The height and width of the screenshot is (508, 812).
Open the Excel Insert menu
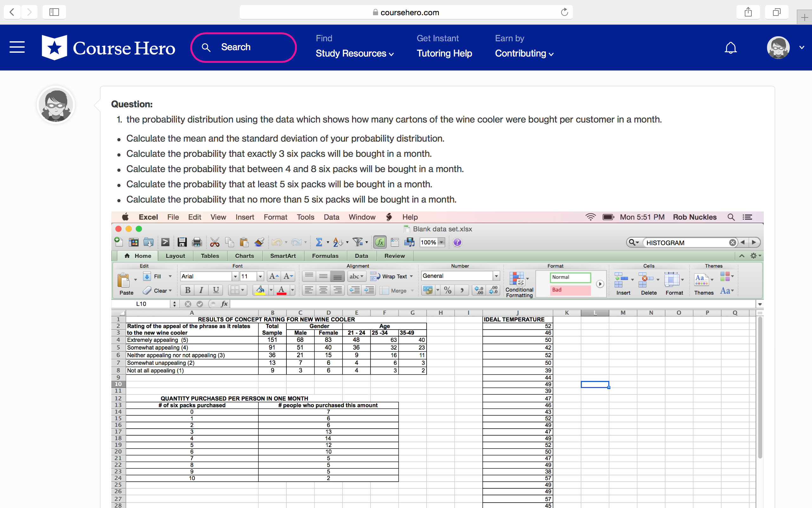245,217
